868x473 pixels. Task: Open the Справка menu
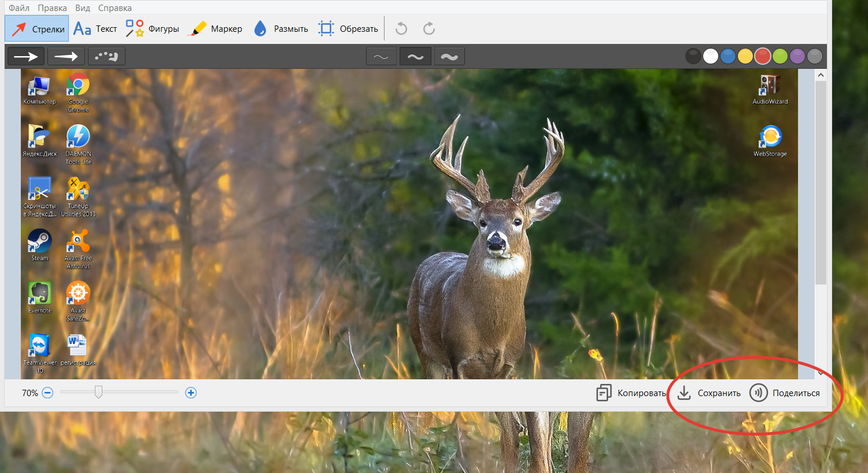(114, 8)
